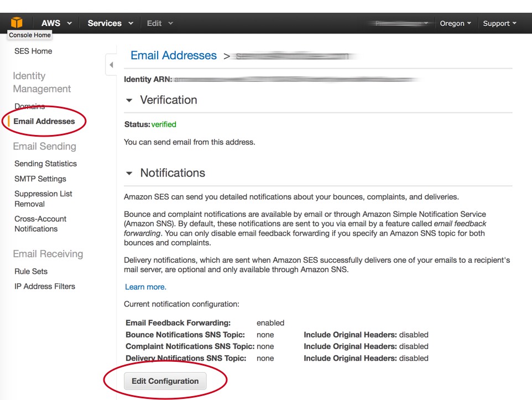Open the AWS dropdown menu
The image size is (532, 400).
click(x=56, y=23)
